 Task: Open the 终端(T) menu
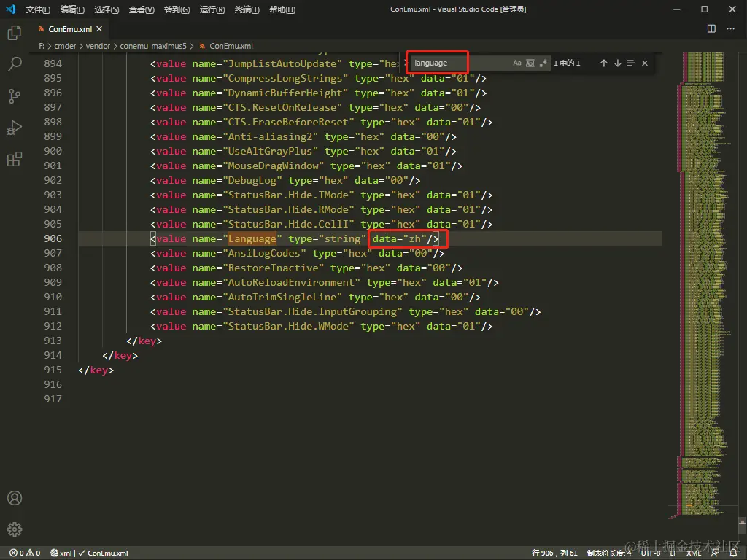tap(247, 9)
